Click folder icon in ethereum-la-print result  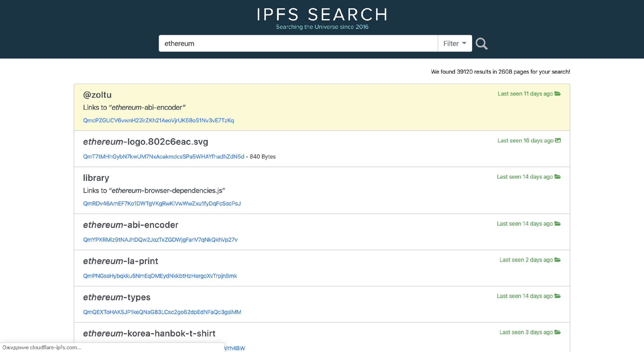click(558, 260)
